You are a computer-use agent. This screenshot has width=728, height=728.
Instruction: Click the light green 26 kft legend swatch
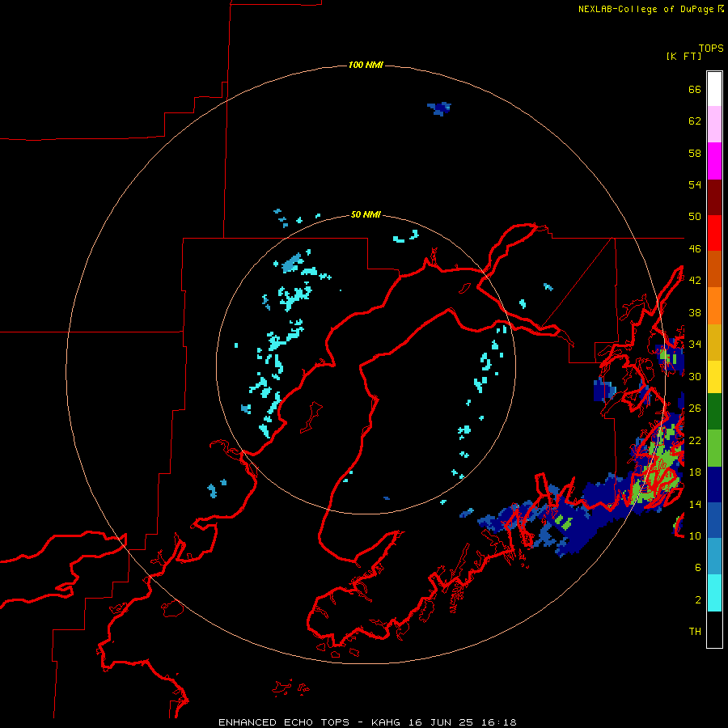714,448
